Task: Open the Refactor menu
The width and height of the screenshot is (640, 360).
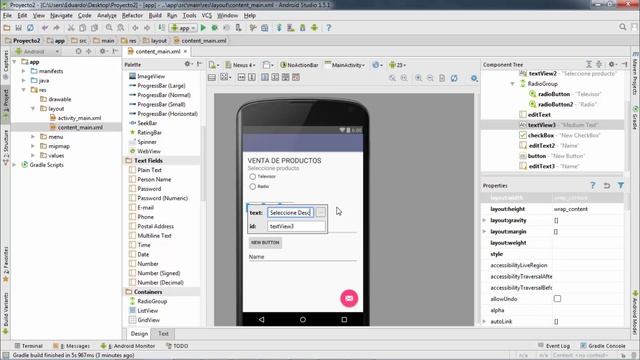Action: [x=132, y=16]
